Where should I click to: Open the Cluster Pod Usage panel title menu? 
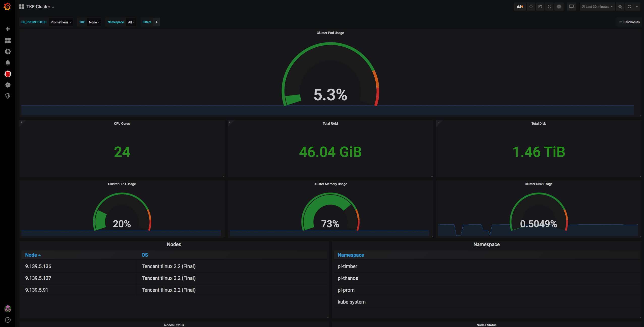pos(330,33)
